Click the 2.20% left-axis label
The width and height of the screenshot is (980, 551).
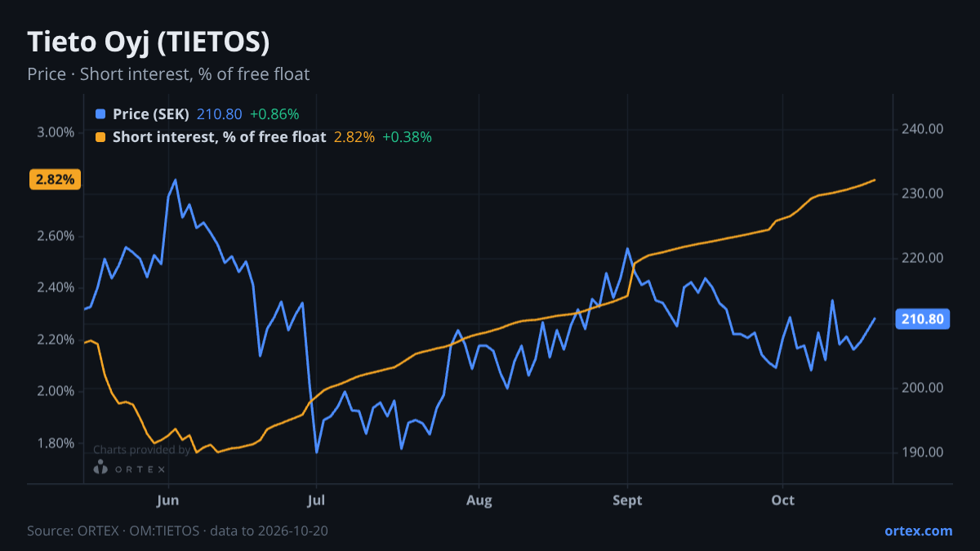point(56,340)
